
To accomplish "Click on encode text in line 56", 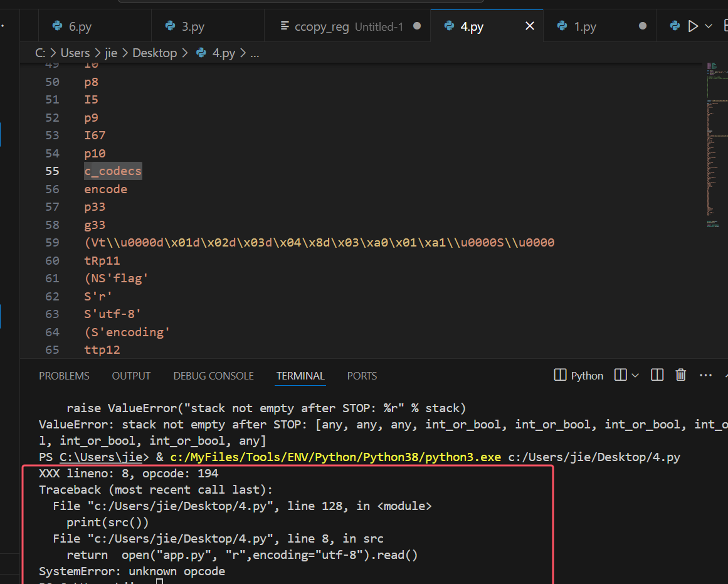I will coord(105,189).
